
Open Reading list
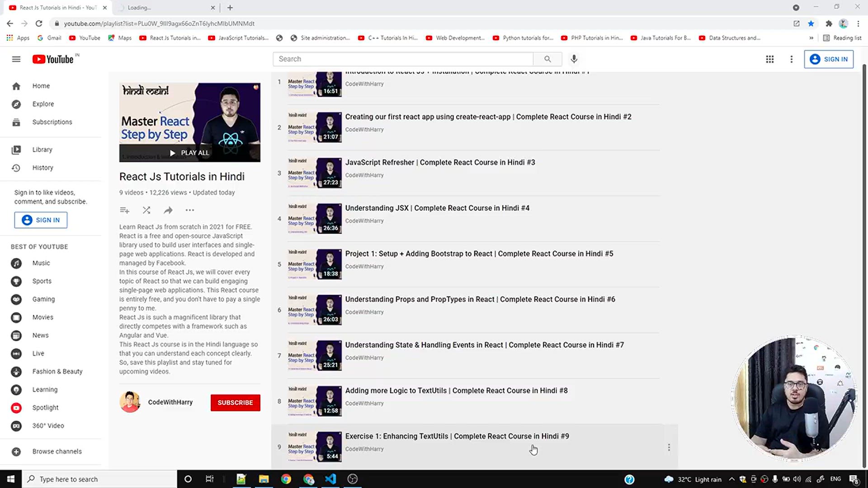[x=842, y=38]
